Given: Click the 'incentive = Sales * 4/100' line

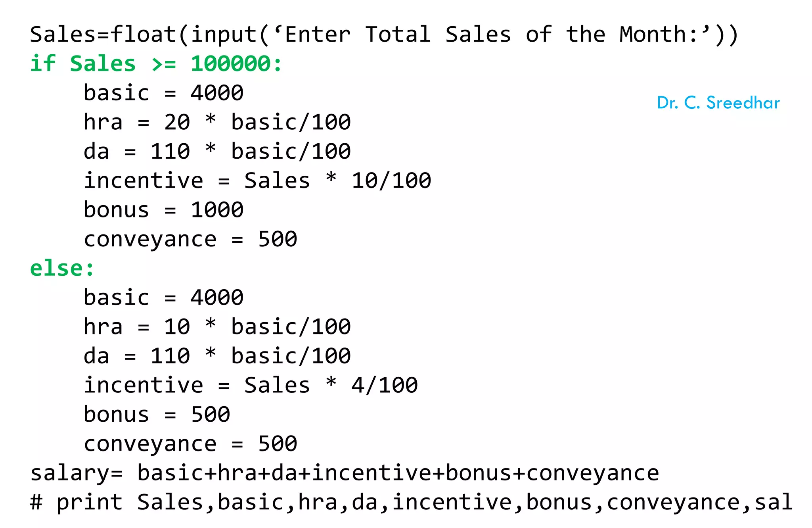Looking at the screenshot, I should click(x=251, y=386).
